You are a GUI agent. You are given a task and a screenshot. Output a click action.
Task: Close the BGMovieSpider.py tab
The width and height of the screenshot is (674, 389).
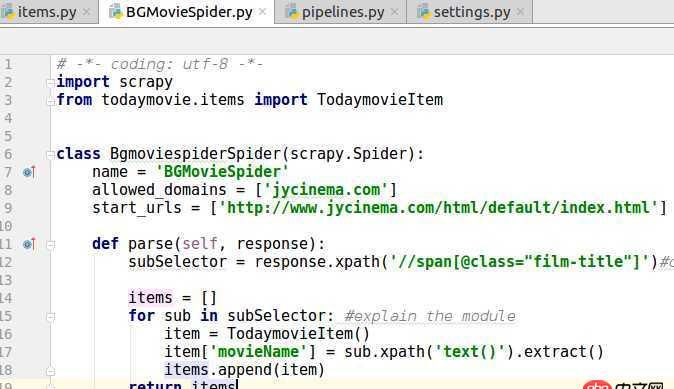(x=262, y=12)
